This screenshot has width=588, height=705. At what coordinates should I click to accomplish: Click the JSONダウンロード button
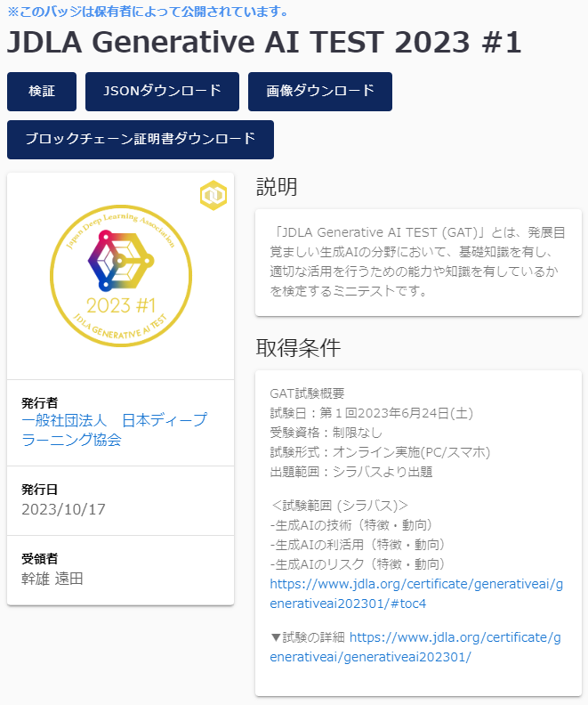[162, 92]
